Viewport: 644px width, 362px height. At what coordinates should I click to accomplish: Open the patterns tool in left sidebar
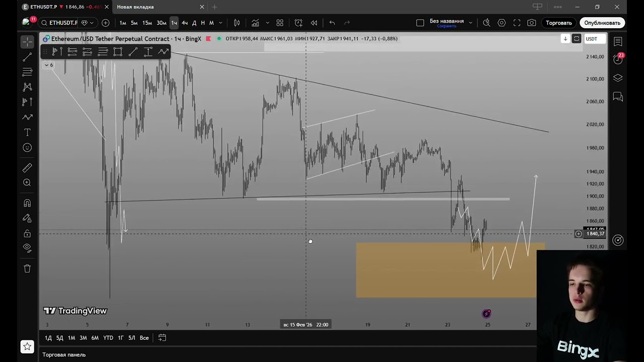click(x=27, y=87)
